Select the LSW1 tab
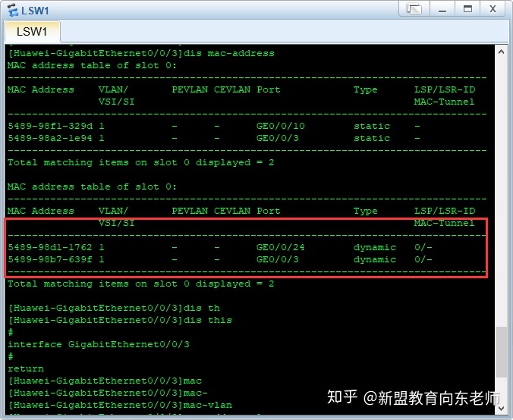Image resolution: width=513 pixels, height=420 pixels. tap(32, 32)
